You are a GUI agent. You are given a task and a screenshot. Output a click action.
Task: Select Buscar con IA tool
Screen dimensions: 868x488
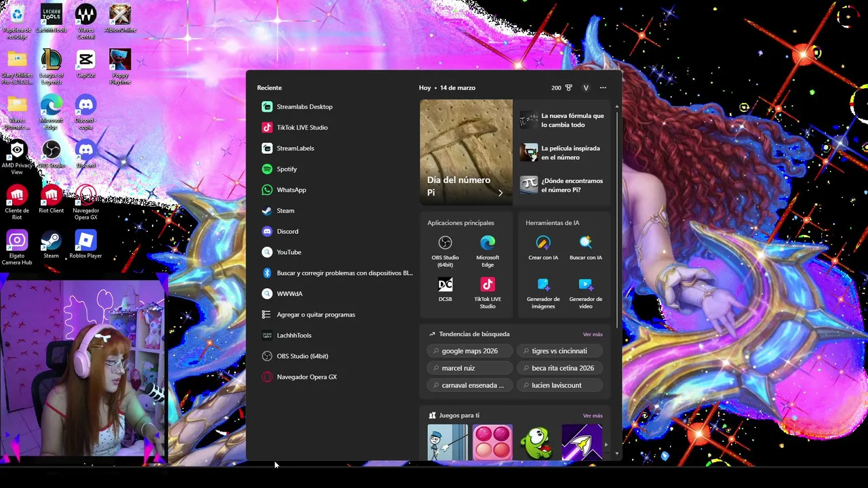pyautogui.click(x=585, y=248)
